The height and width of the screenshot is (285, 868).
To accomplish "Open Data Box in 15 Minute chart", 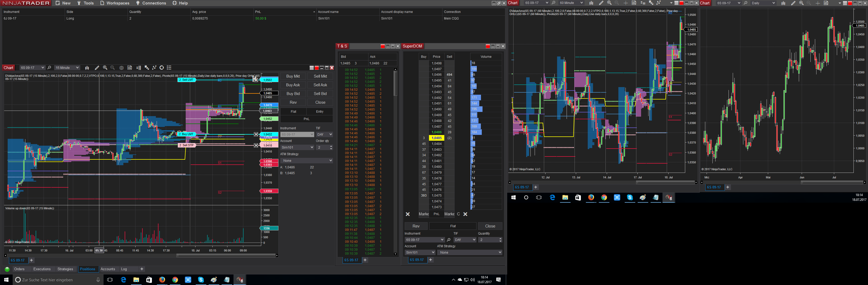I will click(130, 68).
